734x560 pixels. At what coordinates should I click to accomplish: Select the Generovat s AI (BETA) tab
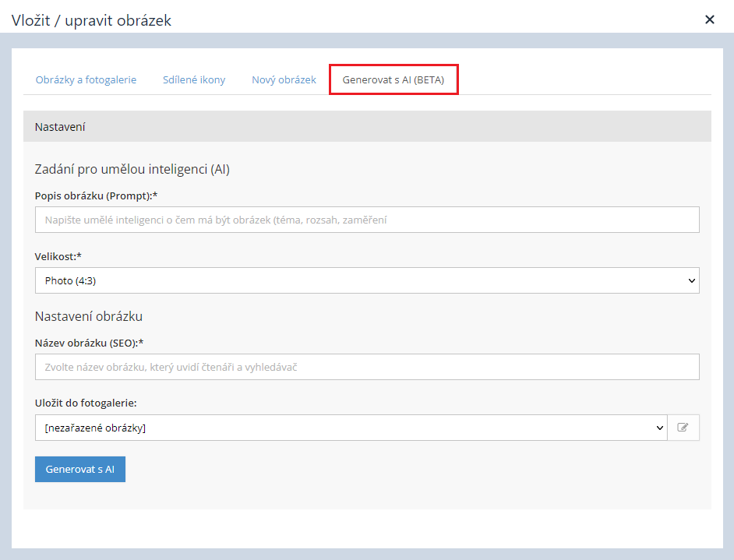(393, 80)
